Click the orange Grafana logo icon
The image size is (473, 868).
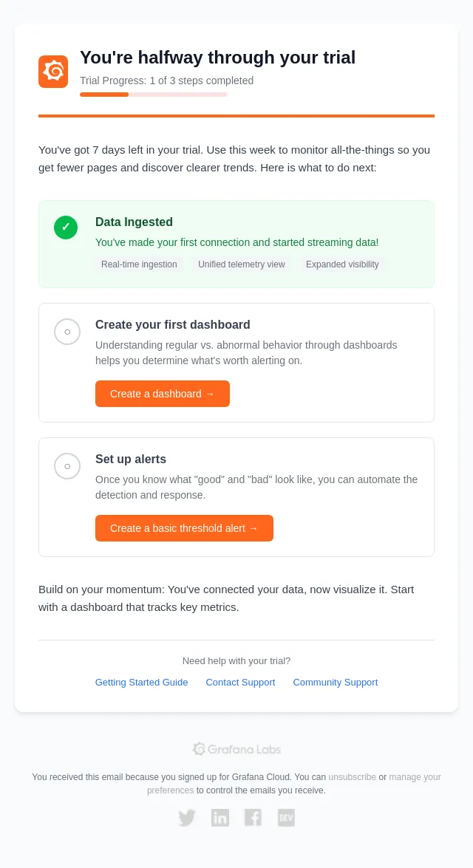coord(53,72)
